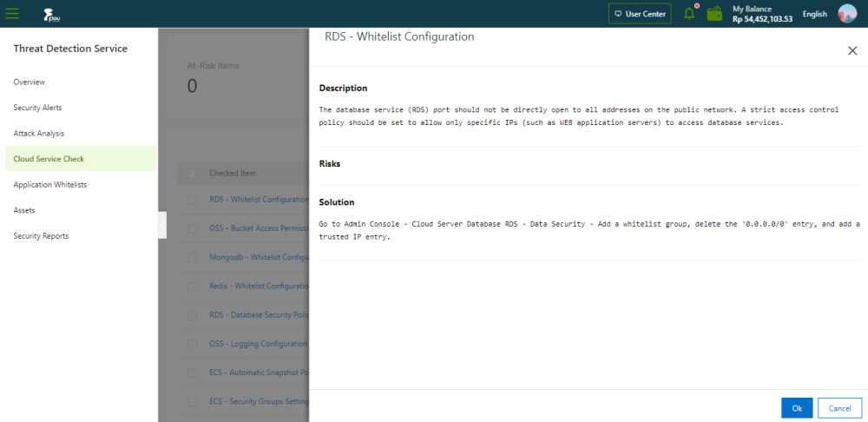Click the cloud provider logo
Viewport: 868px width, 422px height.
click(x=51, y=15)
